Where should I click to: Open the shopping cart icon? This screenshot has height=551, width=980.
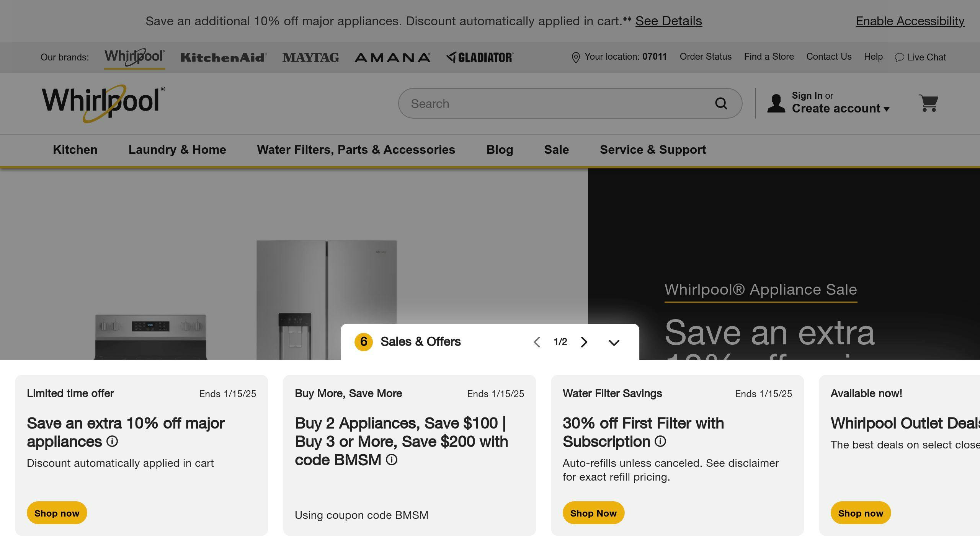click(928, 103)
